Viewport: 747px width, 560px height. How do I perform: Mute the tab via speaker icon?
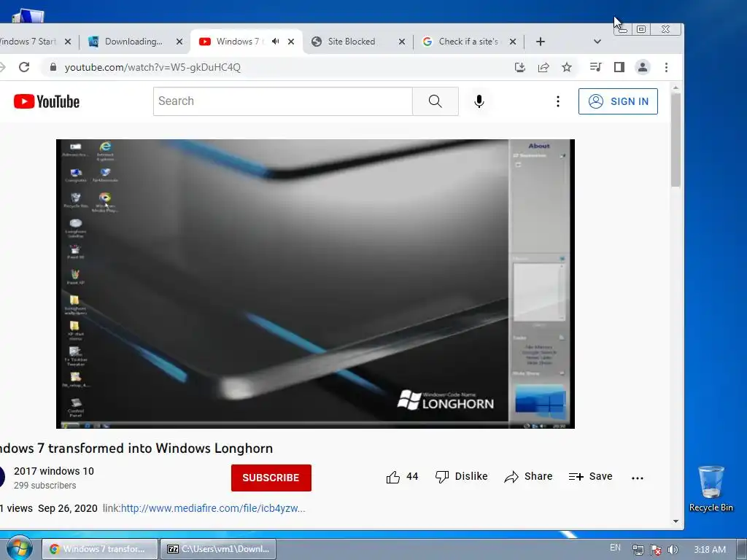275,42
